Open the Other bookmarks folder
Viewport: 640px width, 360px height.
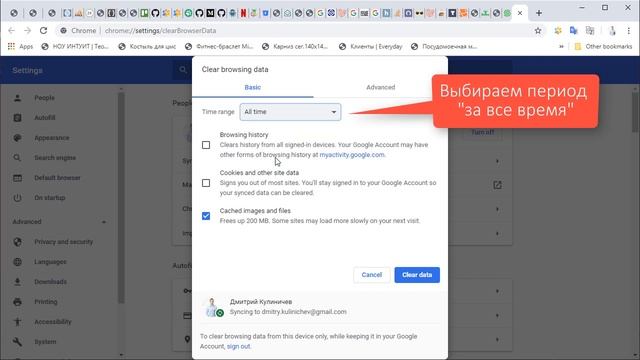[603, 47]
